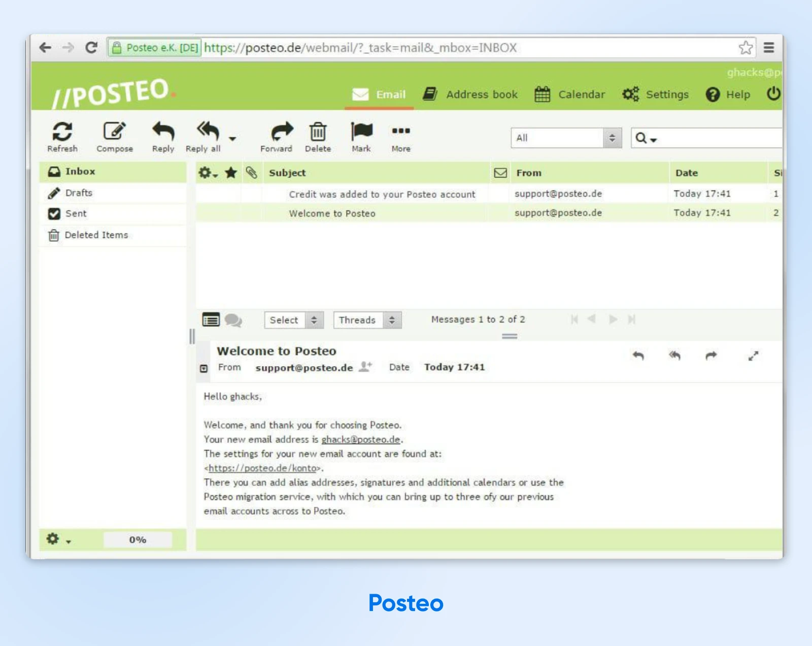Switch to list view icon
This screenshot has height=646, width=812.
click(x=211, y=320)
